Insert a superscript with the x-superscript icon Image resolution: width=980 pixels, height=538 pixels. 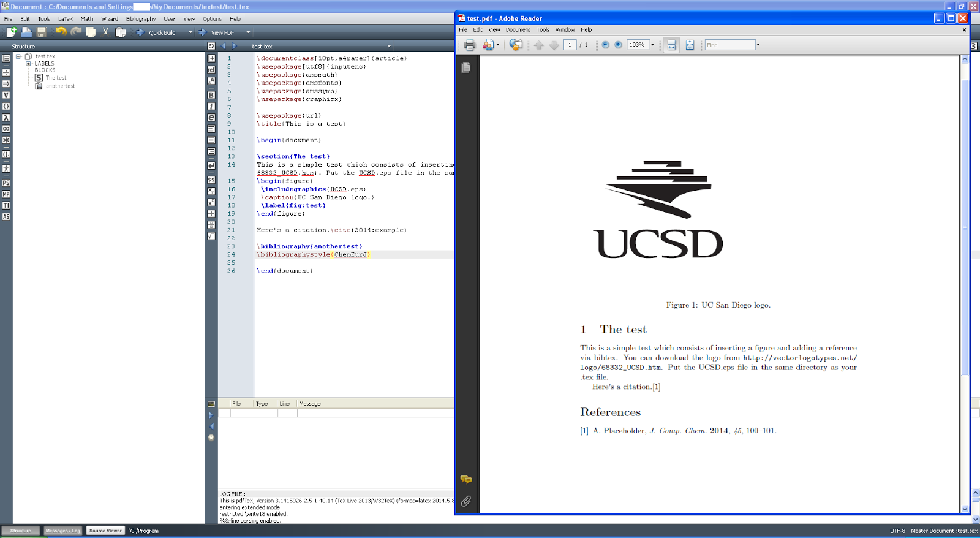(211, 202)
